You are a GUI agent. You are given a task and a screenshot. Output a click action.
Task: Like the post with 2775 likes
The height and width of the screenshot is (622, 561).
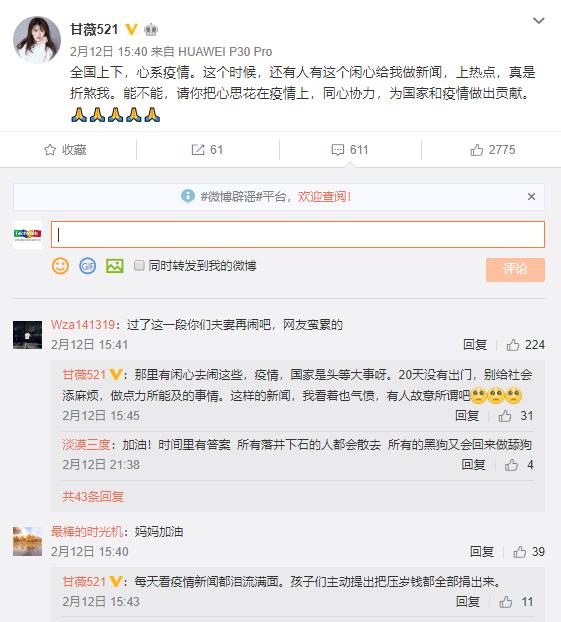pos(476,150)
